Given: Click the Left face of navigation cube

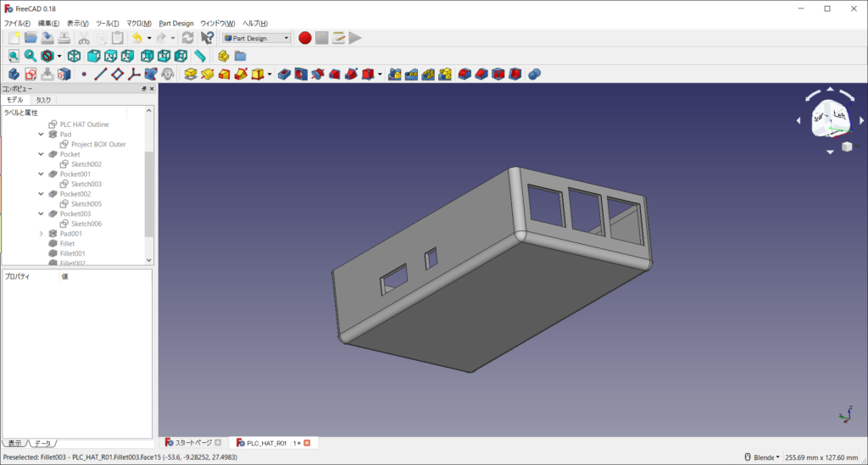Looking at the screenshot, I should click(x=838, y=115).
